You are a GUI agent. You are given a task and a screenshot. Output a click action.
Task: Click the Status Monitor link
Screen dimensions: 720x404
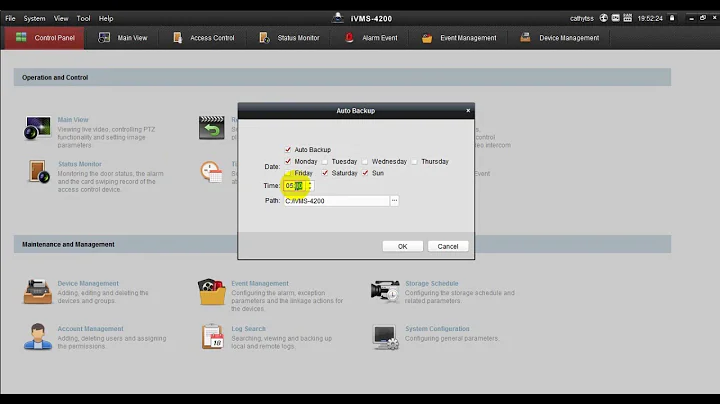79,164
